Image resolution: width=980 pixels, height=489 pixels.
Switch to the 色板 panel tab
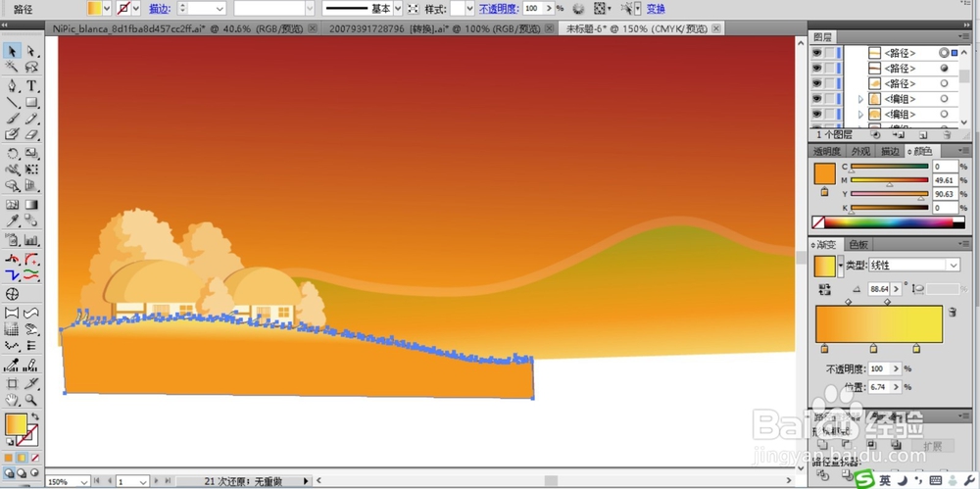point(858,245)
